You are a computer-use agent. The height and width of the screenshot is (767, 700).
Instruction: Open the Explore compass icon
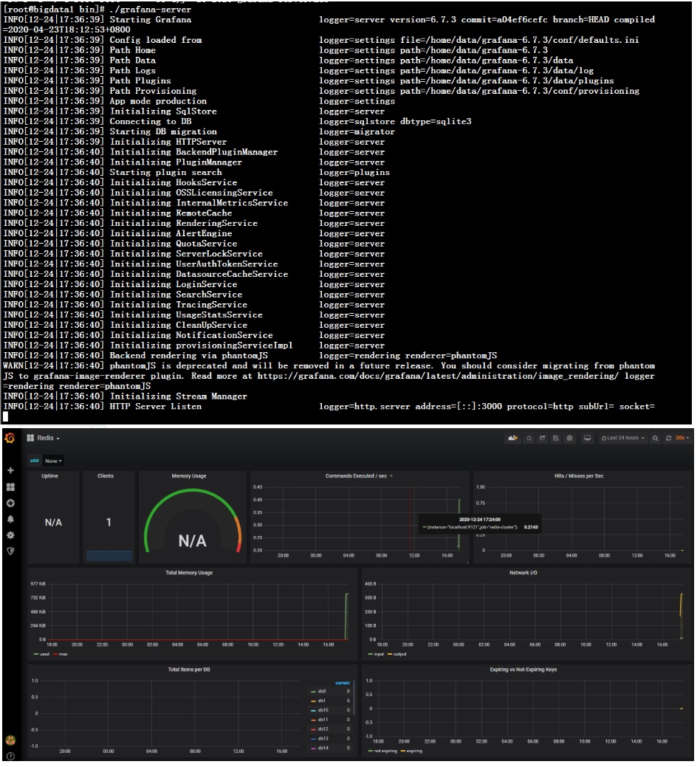coord(10,503)
